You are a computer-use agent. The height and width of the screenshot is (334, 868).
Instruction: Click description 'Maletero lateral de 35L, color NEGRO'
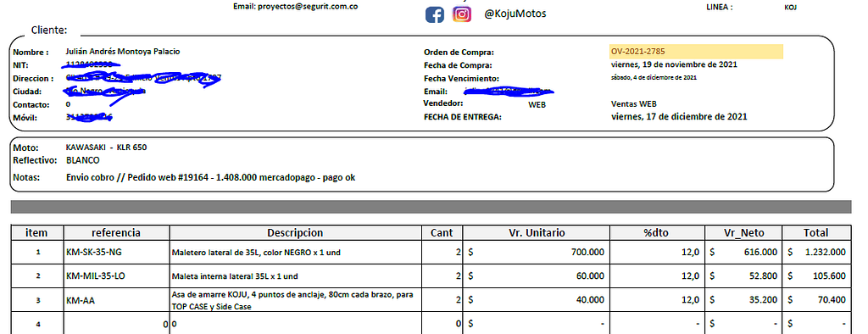point(256,252)
